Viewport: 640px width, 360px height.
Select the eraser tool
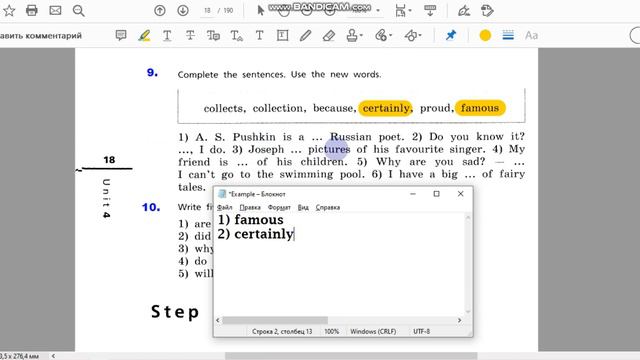tap(329, 36)
